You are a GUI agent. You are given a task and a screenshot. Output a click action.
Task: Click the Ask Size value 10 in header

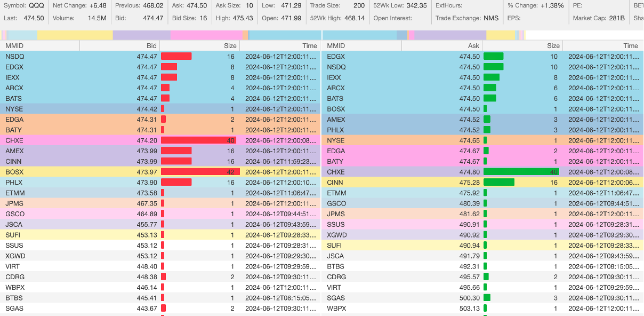click(x=249, y=5)
